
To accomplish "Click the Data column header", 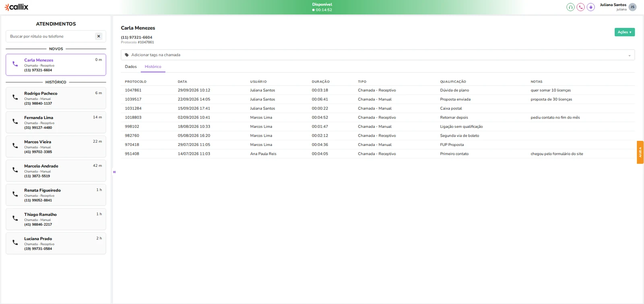I will pyautogui.click(x=182, y=82).
